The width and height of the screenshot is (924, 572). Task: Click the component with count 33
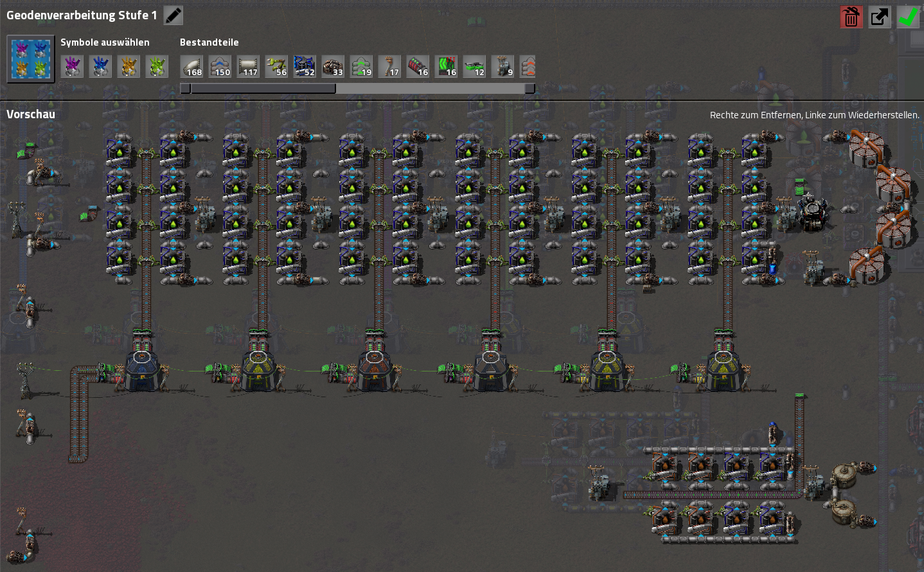333,66
